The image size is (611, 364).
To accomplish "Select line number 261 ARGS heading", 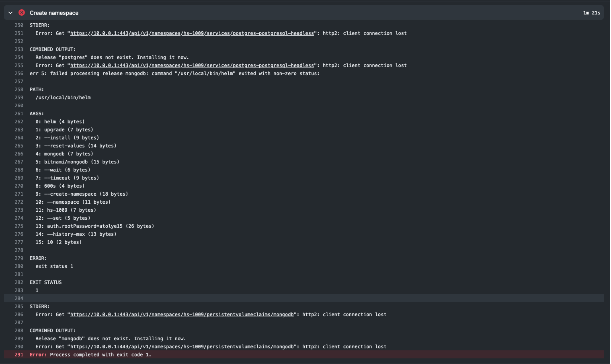I will pyautogui.click(x=19, y=114).
